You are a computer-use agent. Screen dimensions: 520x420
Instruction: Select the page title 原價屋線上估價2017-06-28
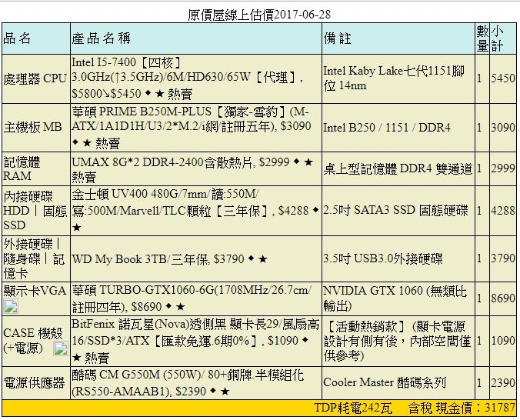(259, 15)
